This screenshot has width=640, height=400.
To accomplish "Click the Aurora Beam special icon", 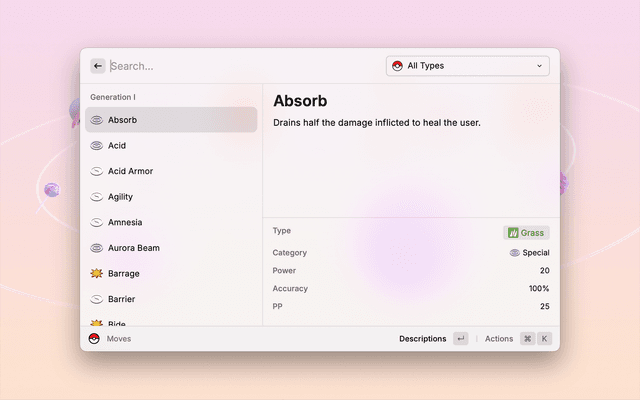I will (x=97, y=248).
